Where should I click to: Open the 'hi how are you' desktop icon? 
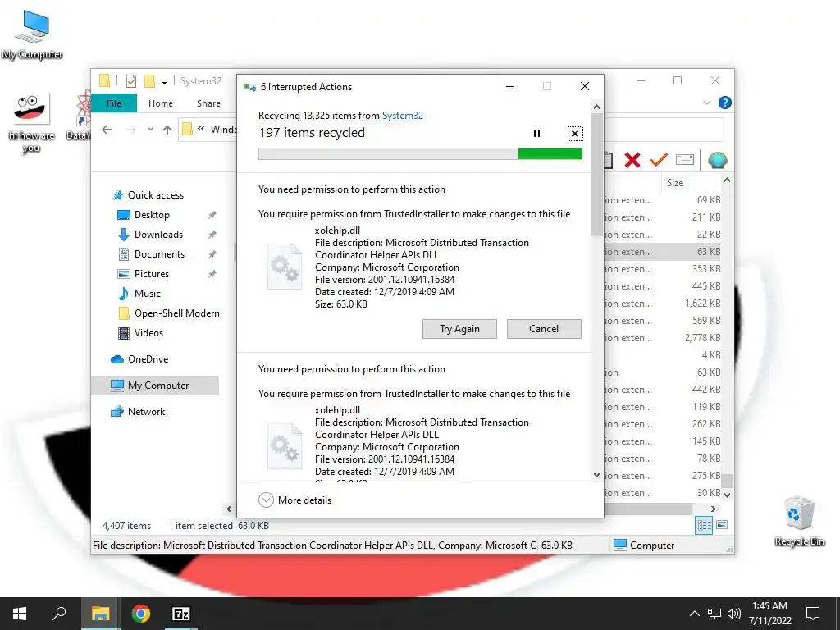click(x=32, y=123)
